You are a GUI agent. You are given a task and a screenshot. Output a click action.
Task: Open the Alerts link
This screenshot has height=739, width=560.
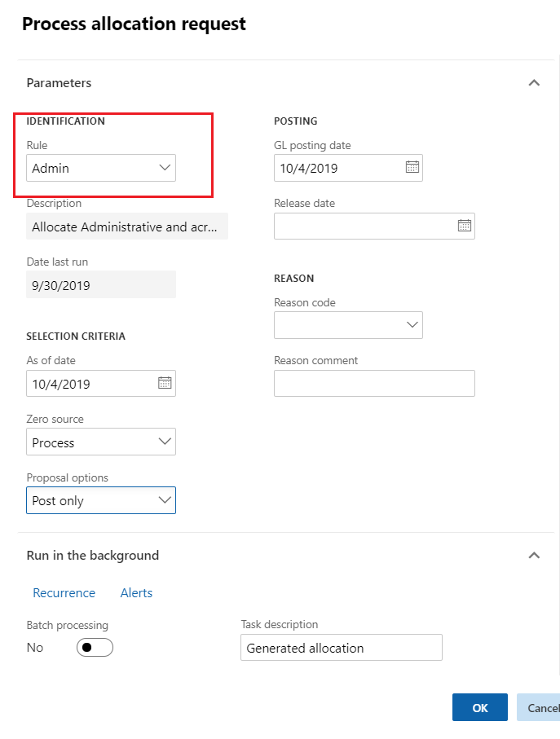tap(136, 593)
